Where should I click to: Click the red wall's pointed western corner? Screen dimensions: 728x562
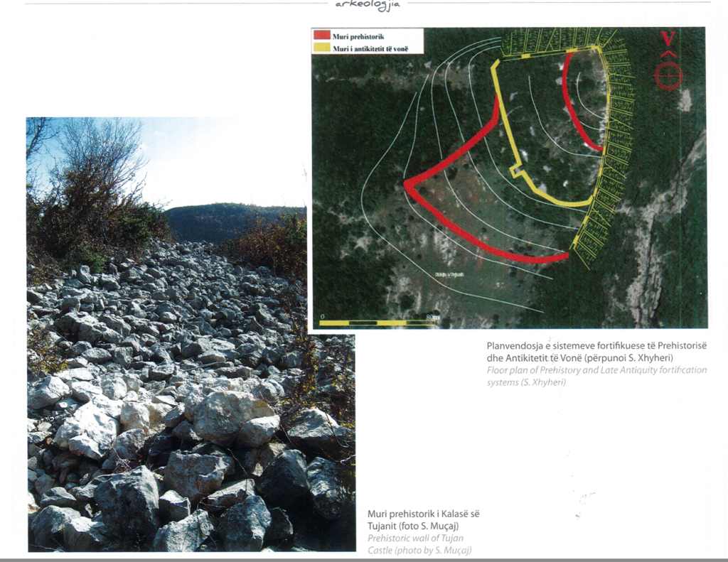(x=409, y=185)
